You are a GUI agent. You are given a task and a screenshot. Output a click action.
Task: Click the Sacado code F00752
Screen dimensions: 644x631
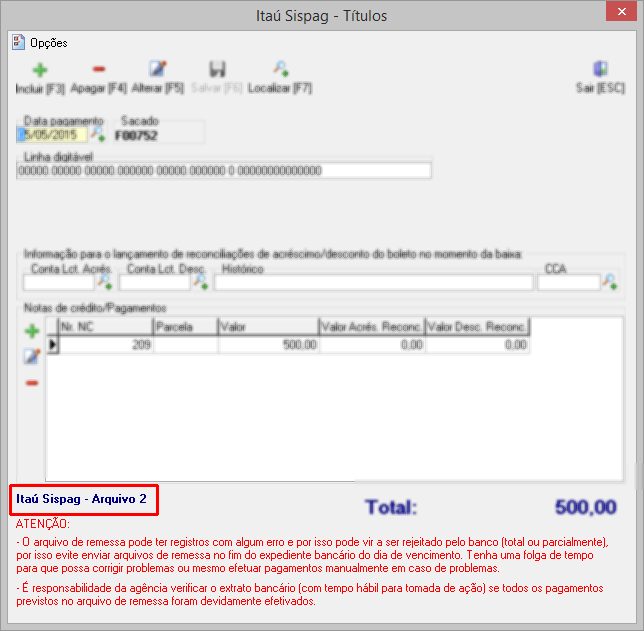point(136,136)
